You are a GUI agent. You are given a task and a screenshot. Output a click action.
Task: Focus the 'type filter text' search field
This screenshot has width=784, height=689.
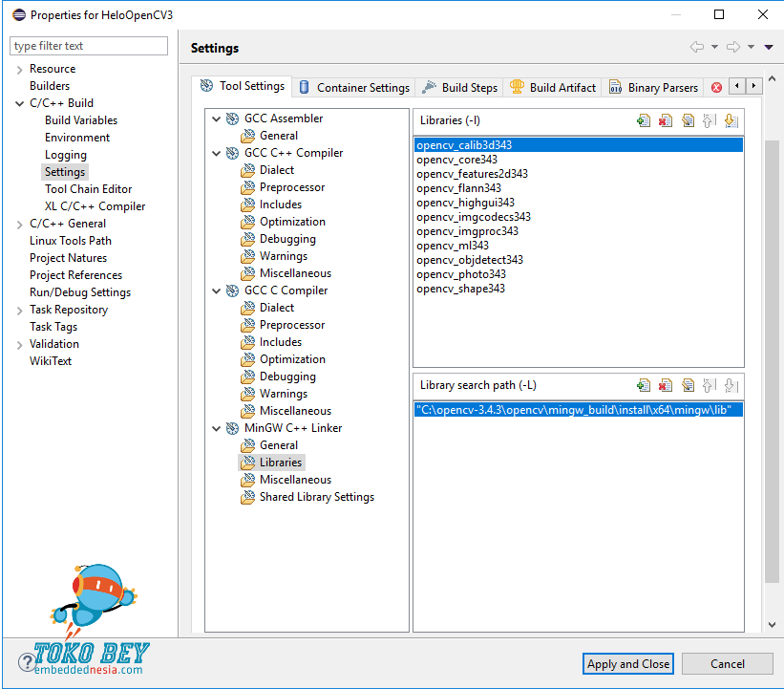point(89,46)
